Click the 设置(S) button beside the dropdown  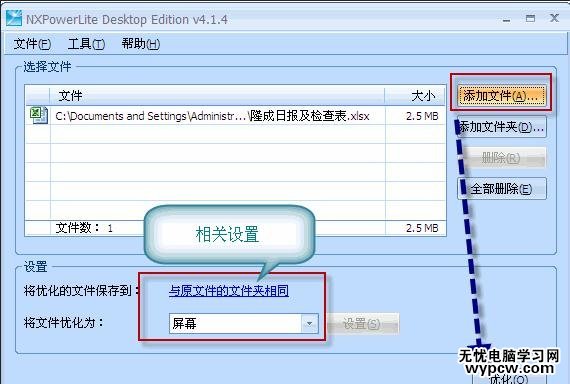[x=363, y=323]
